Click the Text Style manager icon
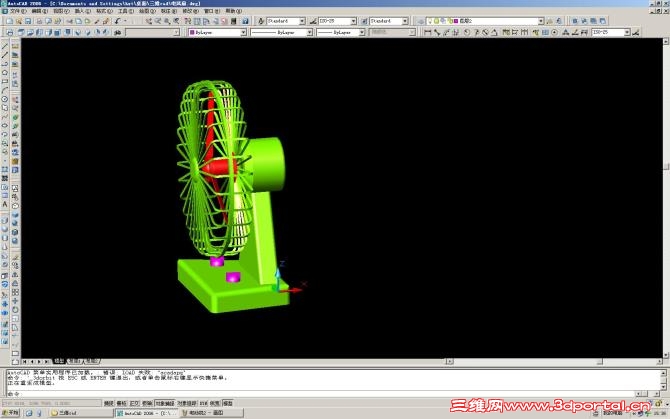The width and height of the screenshot is (670, 419). coord(261,21)
